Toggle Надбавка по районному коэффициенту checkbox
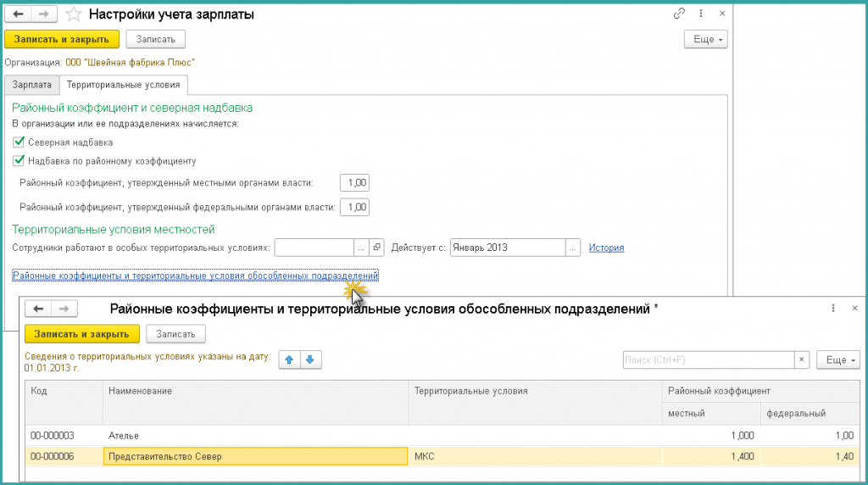Viewport: 868px width, 485px height. point(19,161)
